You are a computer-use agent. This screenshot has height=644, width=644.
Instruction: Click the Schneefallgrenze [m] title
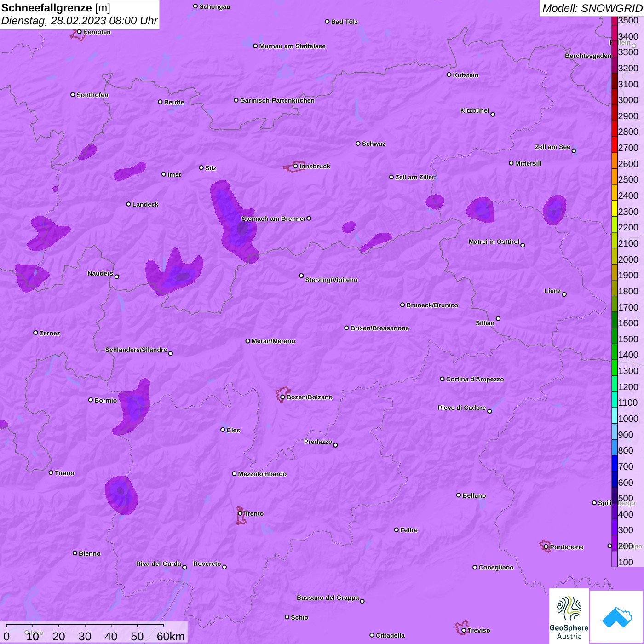coord(56,8)
